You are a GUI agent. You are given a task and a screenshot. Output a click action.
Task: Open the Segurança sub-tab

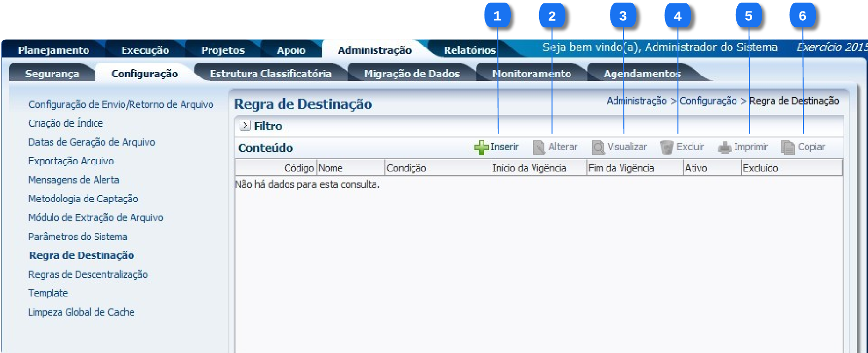(x=52, y=73)
